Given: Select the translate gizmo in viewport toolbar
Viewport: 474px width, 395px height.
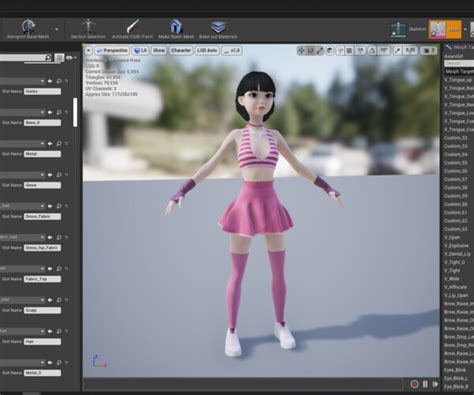Looking at the screenshot, I should click(301, 51).
